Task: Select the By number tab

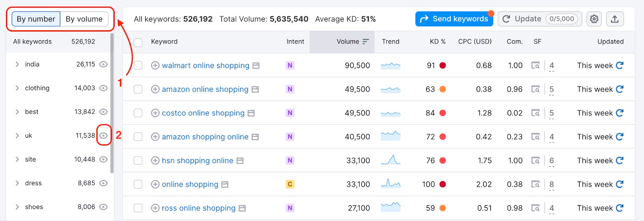Action: [36, 19]
